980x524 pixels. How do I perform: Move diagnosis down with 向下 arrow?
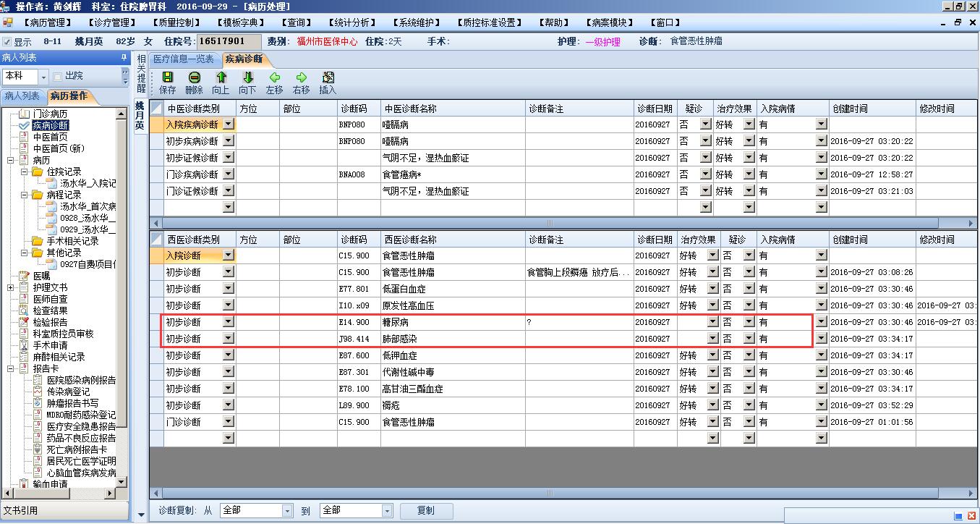[x=247, y=77]
